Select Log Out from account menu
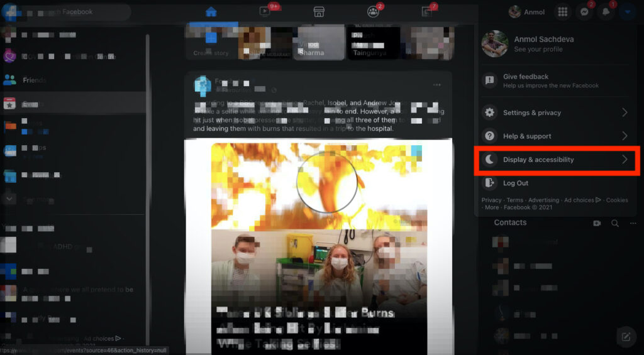The width and height of the screenshot is (644, 355). click(516, 183)
